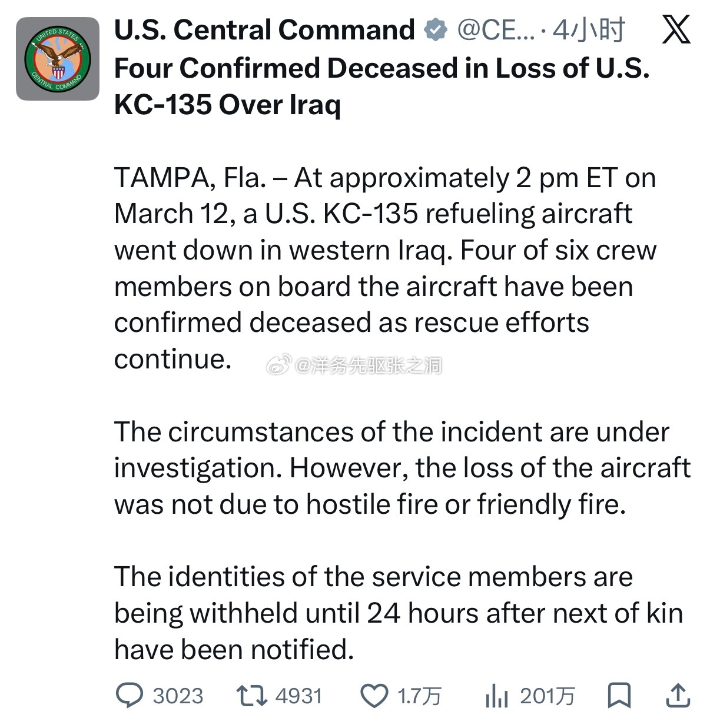
Task: Click the X logo icon
Action: point(676,30)
